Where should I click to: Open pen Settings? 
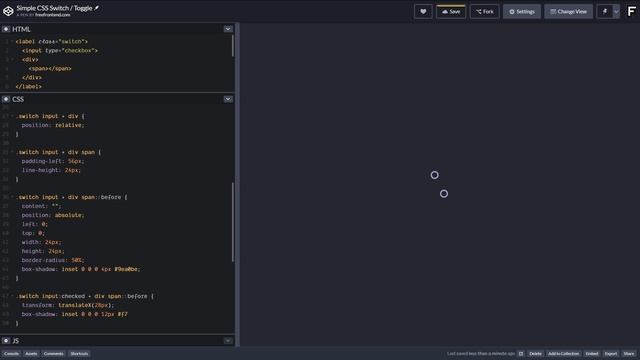[x=522, y=11]
